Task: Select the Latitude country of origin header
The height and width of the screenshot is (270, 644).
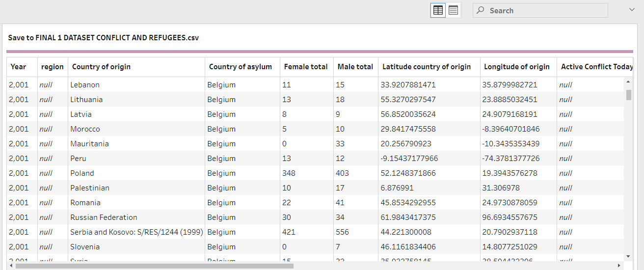Action: pyautogui.click(x=427, y=67)
